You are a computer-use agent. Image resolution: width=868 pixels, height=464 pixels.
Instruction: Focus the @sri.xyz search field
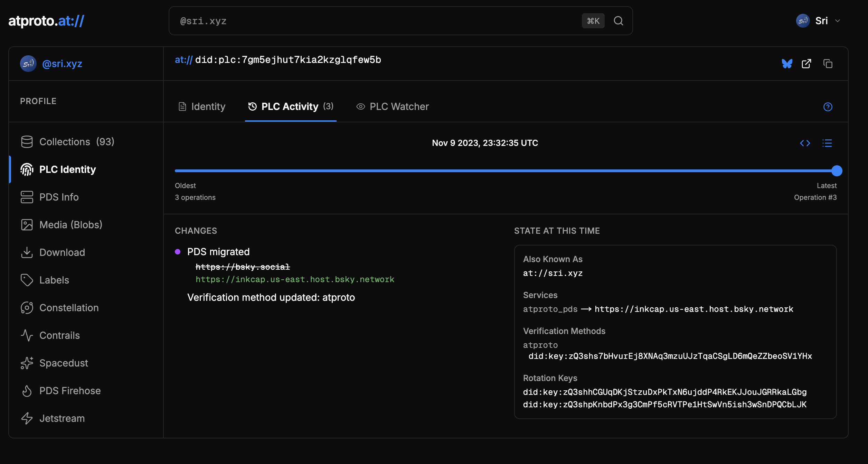click(x=377, y=21)
